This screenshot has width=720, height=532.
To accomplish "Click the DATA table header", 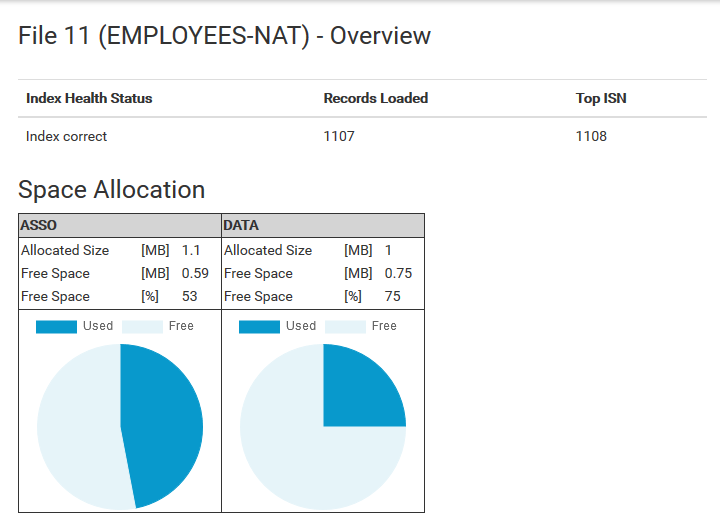I will click(x=241, y=226).
